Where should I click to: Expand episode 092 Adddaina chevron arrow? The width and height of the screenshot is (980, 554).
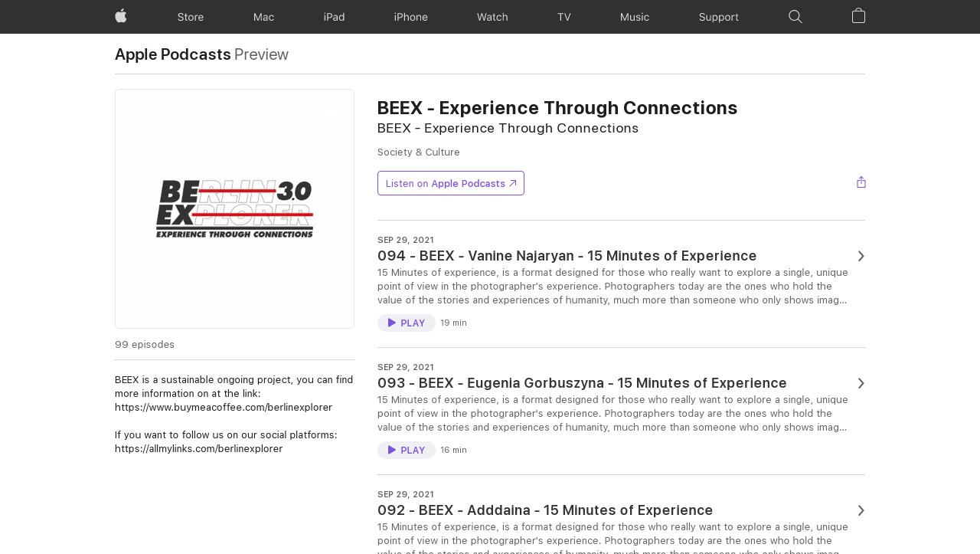[861, 510]
